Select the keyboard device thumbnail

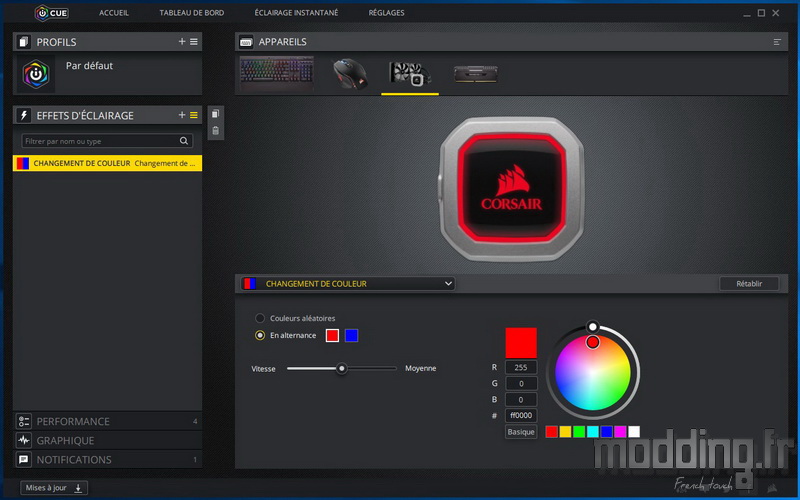[x=277, y=73]
